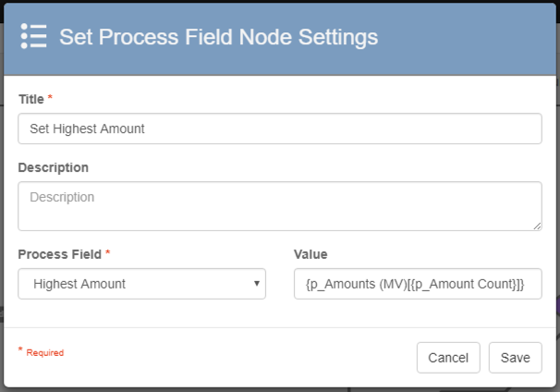Image resolution: width=560 pixels, height=392 pixels.
Task: Click the red asterisk next to Title
Action: coord(50,97)
